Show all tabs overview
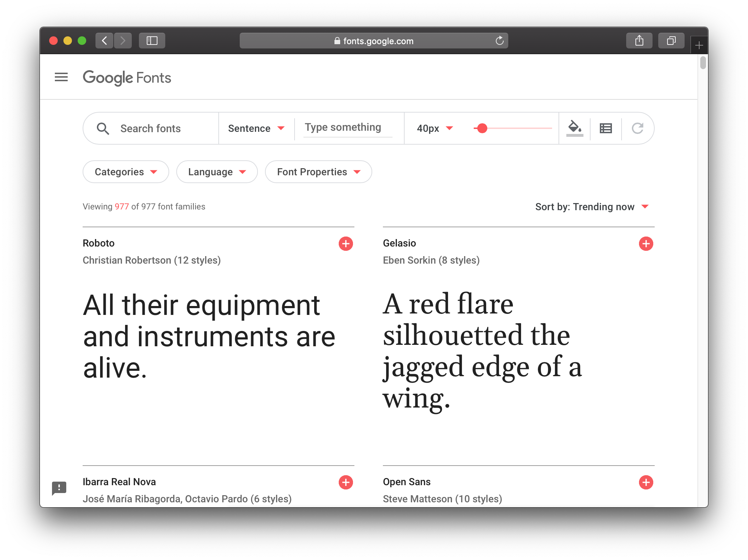 coord(671,41)
